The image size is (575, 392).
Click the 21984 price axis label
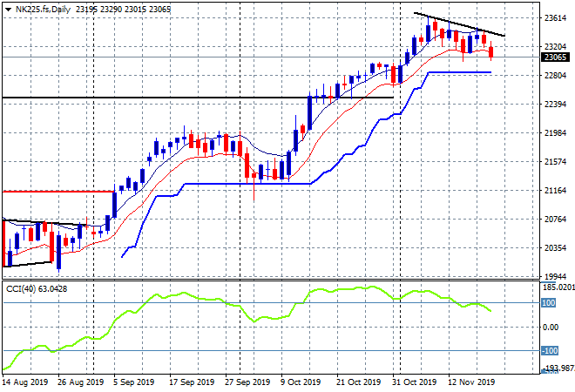(555, 132)
